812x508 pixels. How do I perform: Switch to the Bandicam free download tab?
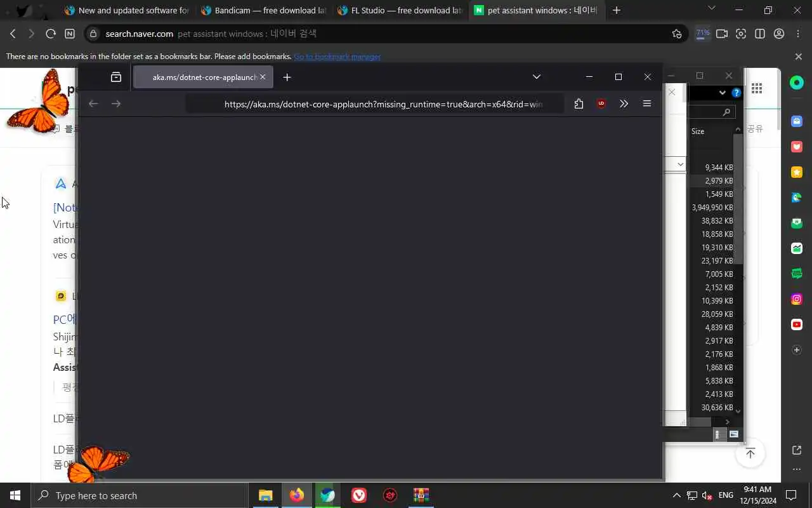pyautogui.click(x=263, y=10)
